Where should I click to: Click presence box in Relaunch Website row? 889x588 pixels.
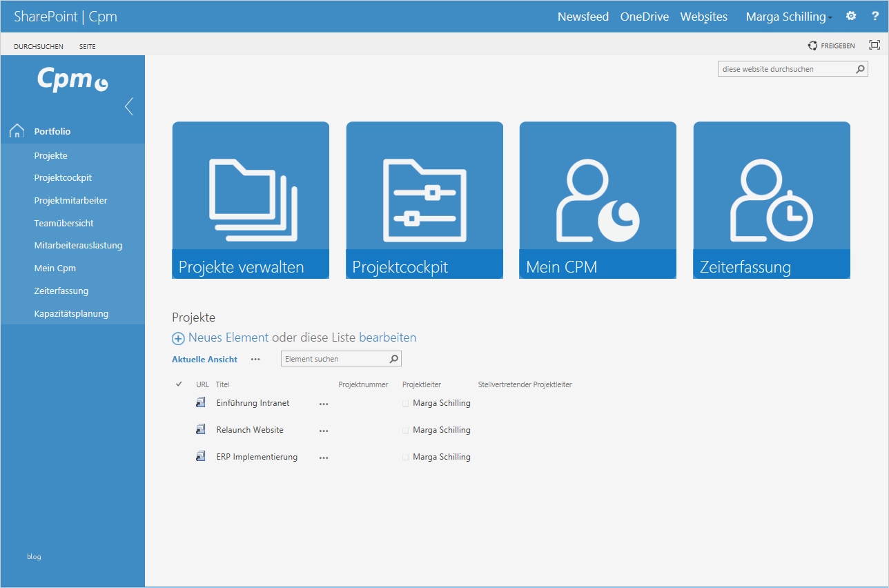pyautogui.click(x=406, y=430)
